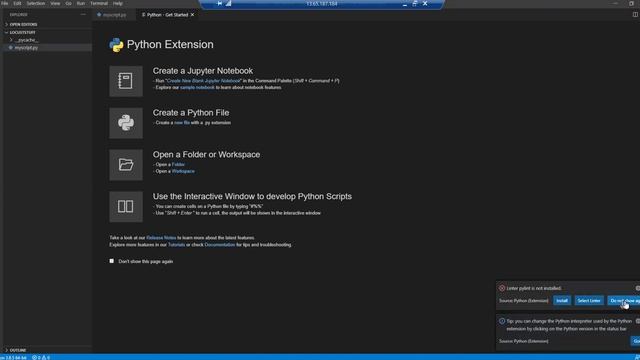Click the remote session pin icon

220,3
